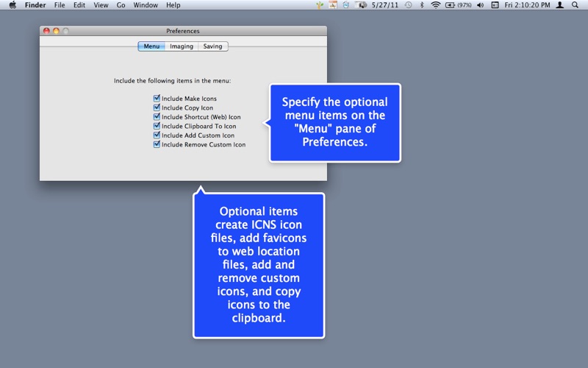Open the Finder menu
This screenshot has width=588, height=368.
coord(35,5)
